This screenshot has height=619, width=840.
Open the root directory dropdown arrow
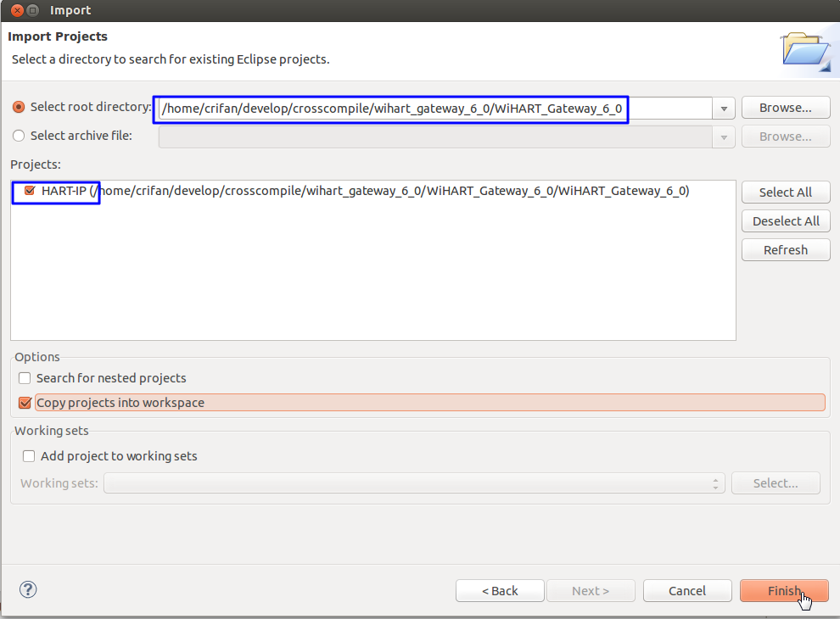[724, 109]
